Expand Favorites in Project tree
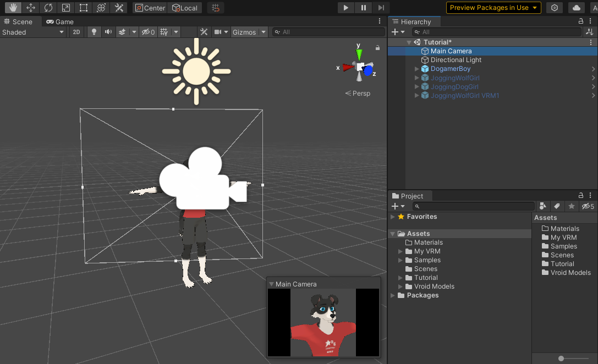This screenshot has height=364, width=598. (x=392, y=217)
